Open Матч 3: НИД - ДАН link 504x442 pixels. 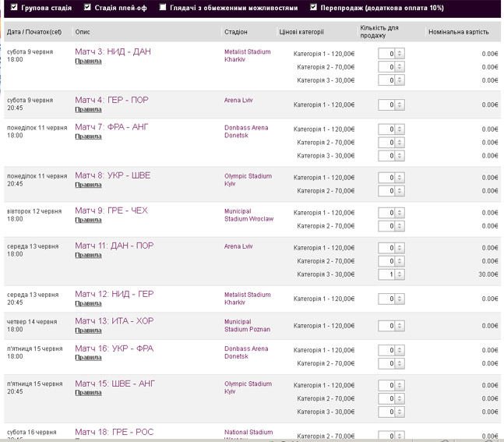(x=113, y=51)
